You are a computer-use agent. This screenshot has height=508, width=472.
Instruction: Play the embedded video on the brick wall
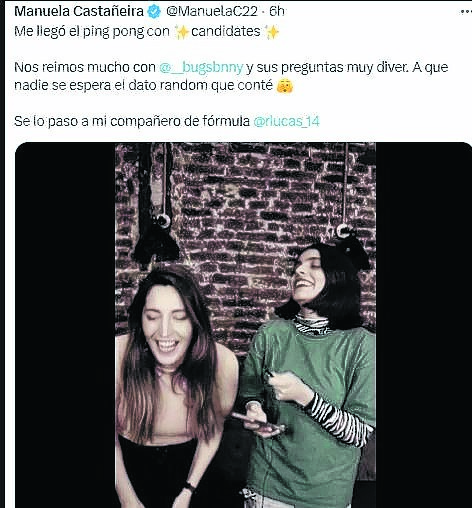pos(245,325)
